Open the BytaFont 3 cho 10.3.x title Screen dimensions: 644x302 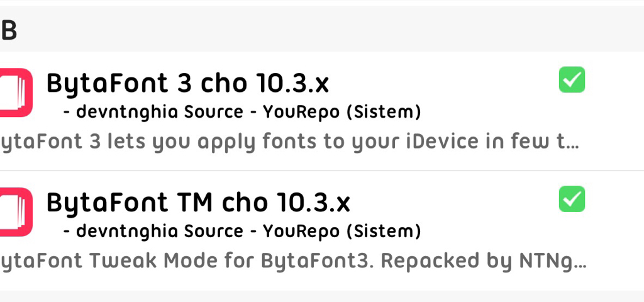tap(188, 84)
